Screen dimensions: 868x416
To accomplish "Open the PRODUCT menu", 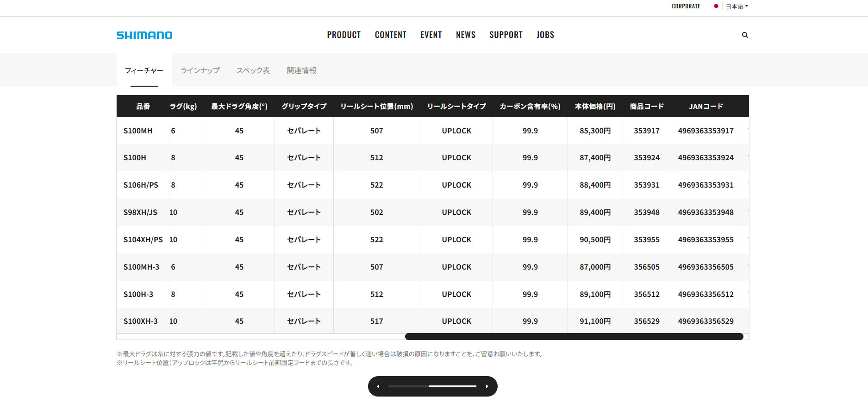I will (x=344, y=35).
